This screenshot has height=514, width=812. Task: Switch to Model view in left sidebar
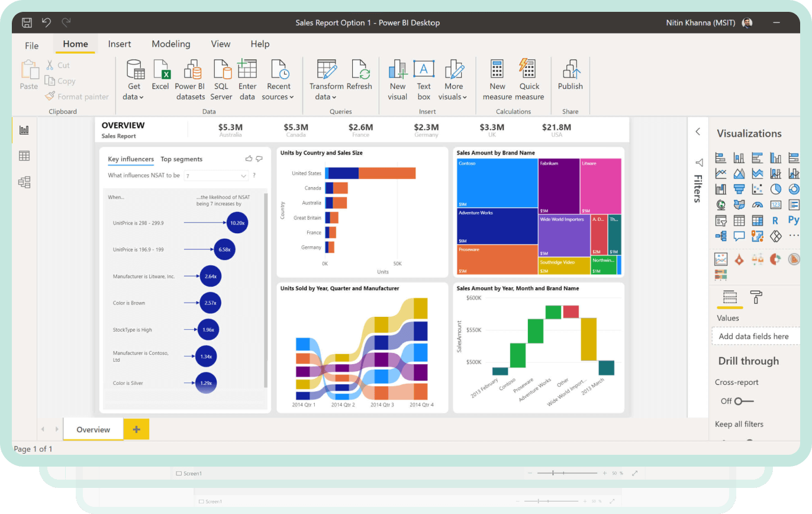click(x=24, y=182)
